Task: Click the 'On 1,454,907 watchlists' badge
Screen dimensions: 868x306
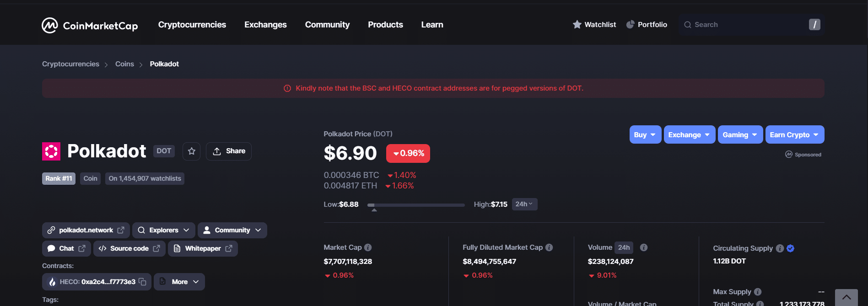Action: pos(145,178)
